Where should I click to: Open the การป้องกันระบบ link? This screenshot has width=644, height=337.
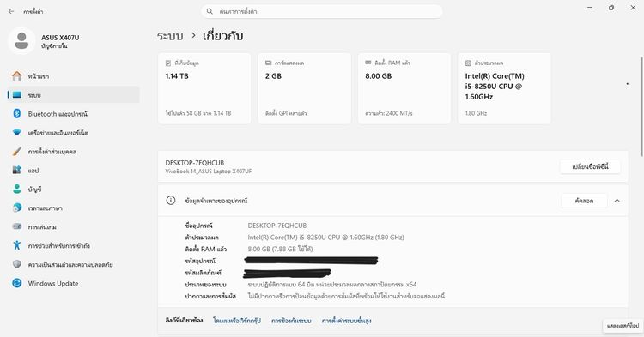[291, 321]
